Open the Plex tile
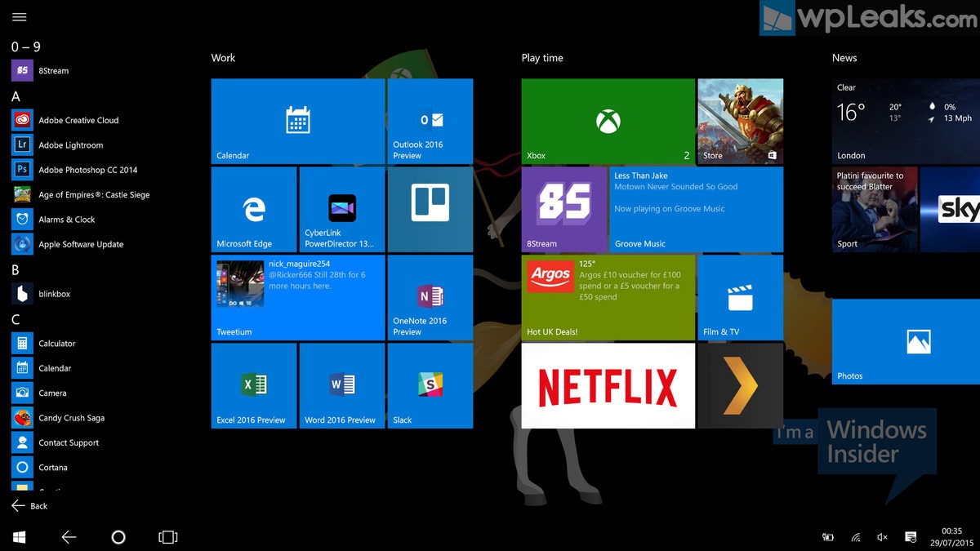Image resolution: width=980 pixels, height=551 pixels. click(741, 386)
